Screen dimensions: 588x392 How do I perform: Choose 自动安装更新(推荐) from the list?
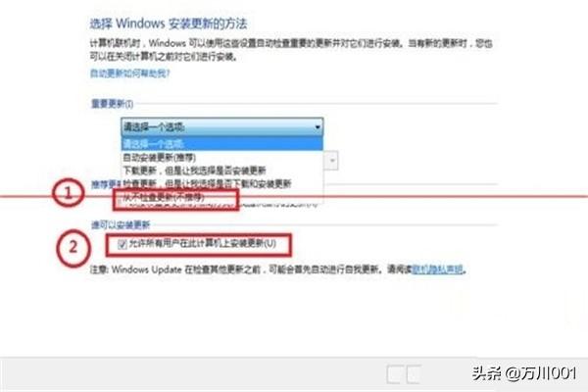(x=160, y=158)
